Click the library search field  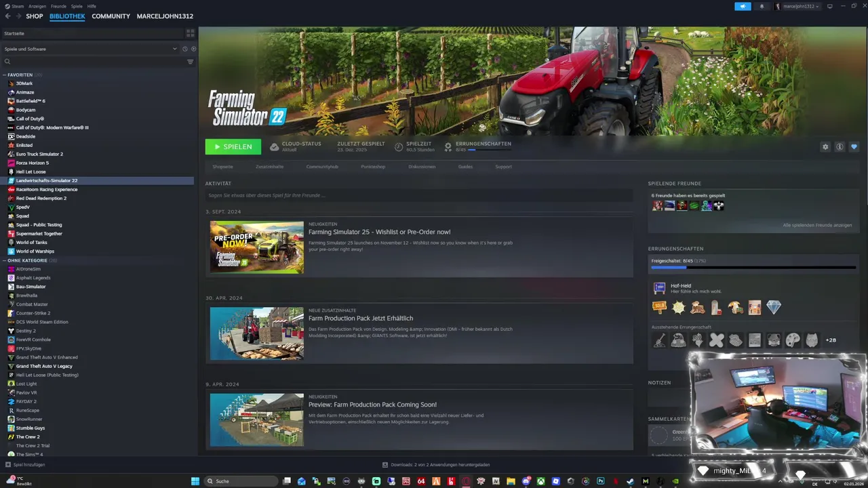[98, 62]
